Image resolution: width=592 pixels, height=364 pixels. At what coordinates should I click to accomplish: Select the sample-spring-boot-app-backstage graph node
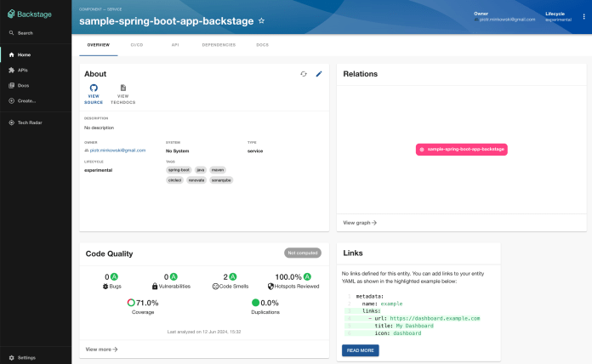462,149
